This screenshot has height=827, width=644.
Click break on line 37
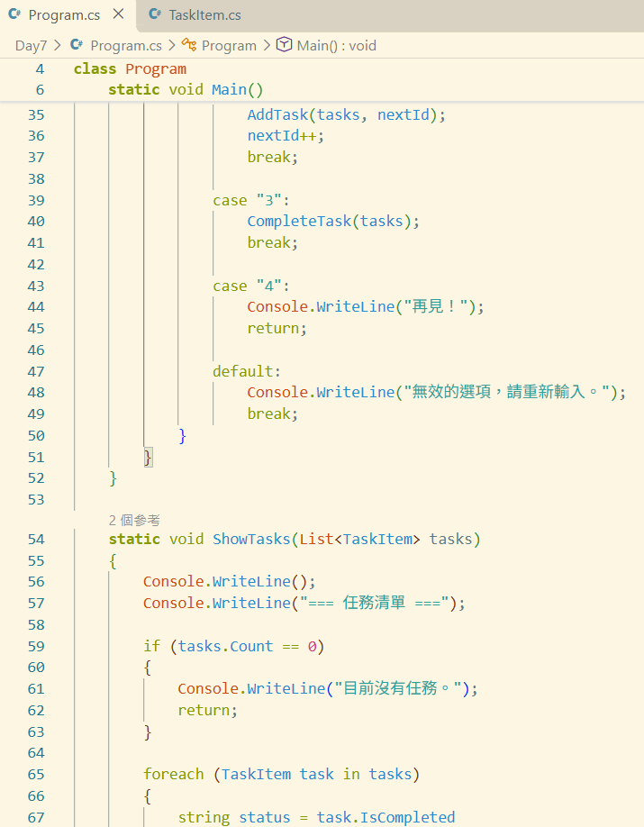point(273,158)
